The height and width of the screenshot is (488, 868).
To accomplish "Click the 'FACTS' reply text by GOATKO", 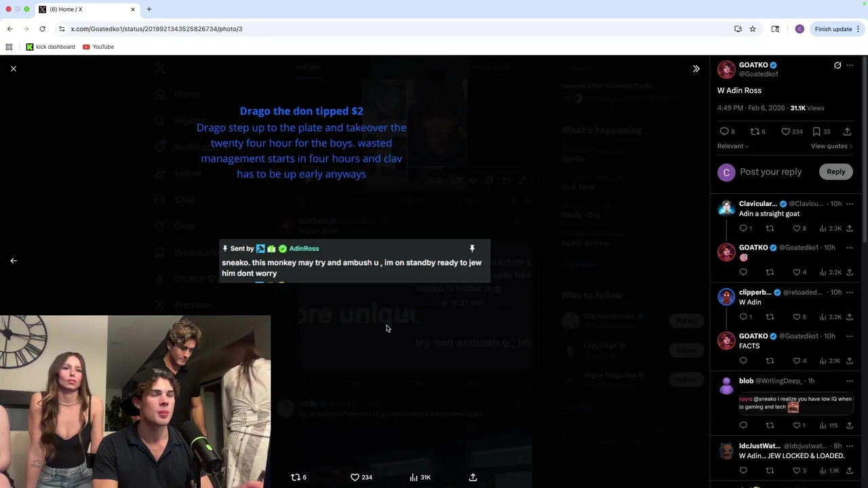I will click(749, 346).
